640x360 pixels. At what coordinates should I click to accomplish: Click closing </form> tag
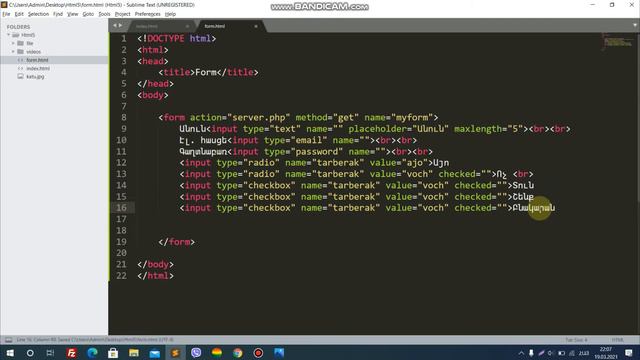point(176,242)
